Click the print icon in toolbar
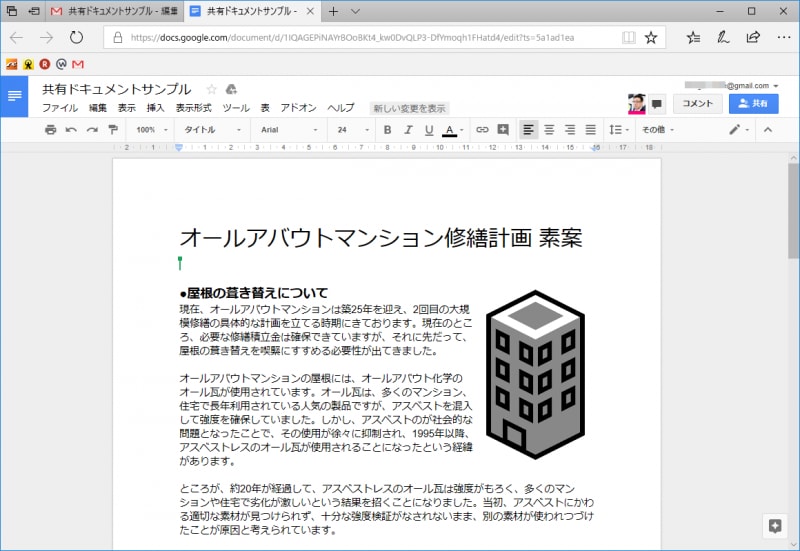 tap(50, 130)
